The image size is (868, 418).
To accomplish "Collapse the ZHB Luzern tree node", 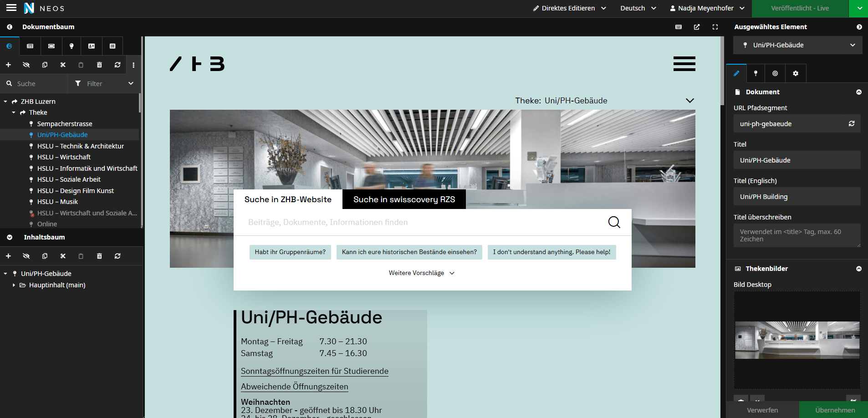I will coord(5,102).
